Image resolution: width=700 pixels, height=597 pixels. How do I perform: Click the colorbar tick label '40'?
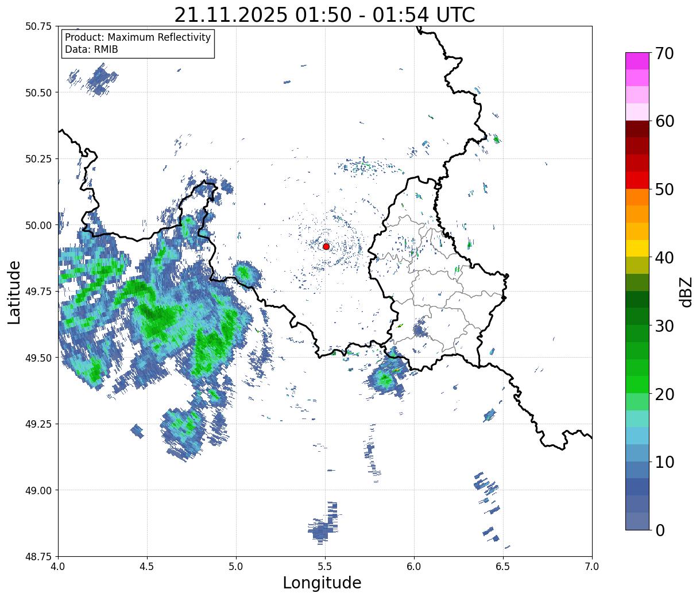[664, 257]
